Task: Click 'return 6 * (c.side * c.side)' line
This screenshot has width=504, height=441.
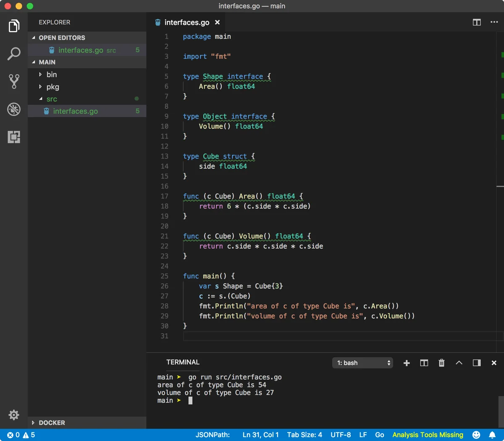Action: (x=255, y=206)
